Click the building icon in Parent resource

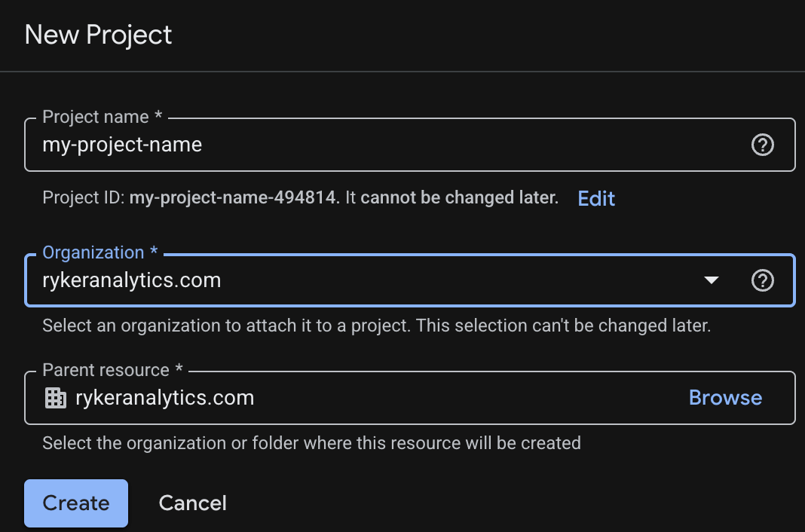pos(56,398)
